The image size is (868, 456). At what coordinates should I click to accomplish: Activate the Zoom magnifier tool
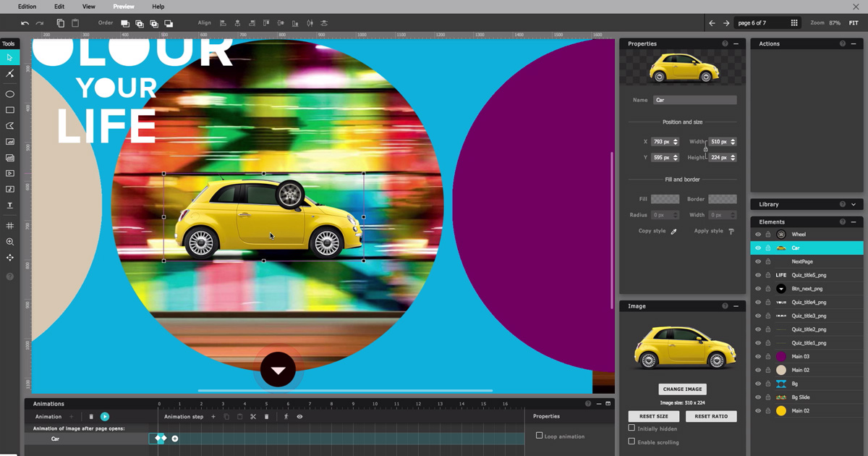(x=10, y=242)
